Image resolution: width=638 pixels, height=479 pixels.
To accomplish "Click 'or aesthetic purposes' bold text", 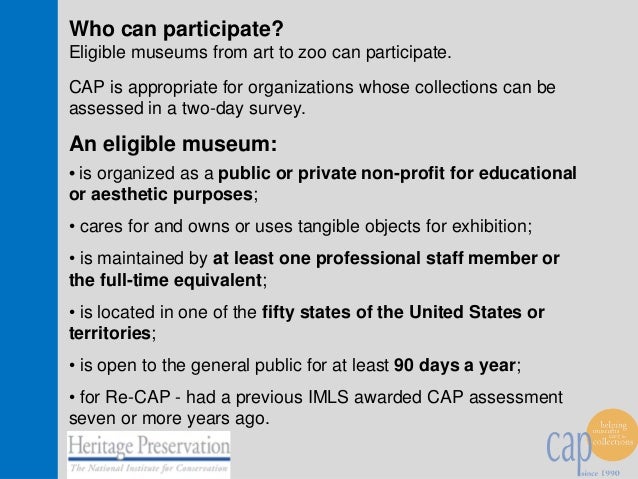I will point(161,194).
